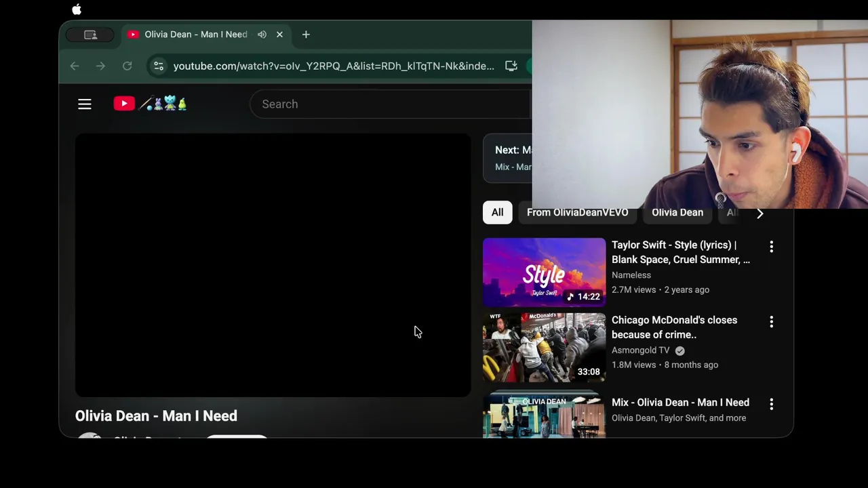Select the From OliviaDeanVEVO chip
Screen dimensions: 868x488
pyautogui.click(x=578, y=212)
